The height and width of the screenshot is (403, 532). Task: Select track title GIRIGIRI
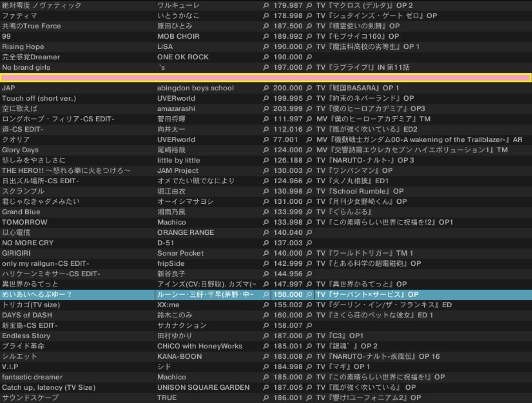pyautogui.click(x=16, y=253)
